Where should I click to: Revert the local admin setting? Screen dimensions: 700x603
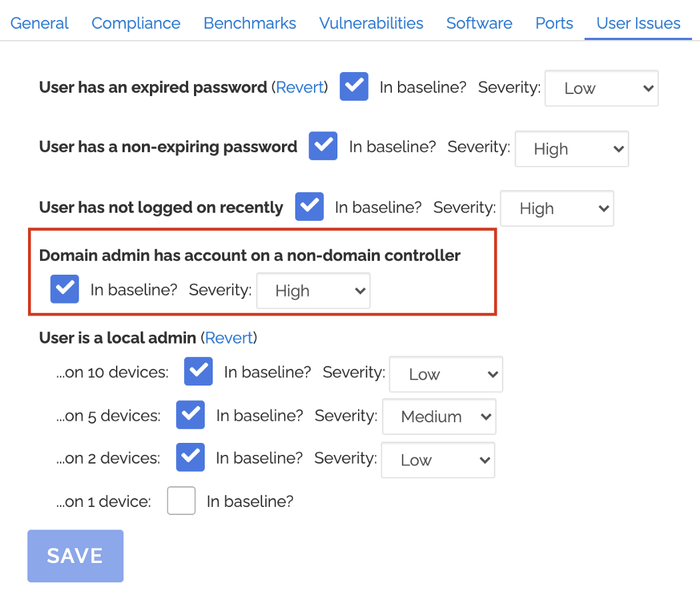[x=229, y=338]
